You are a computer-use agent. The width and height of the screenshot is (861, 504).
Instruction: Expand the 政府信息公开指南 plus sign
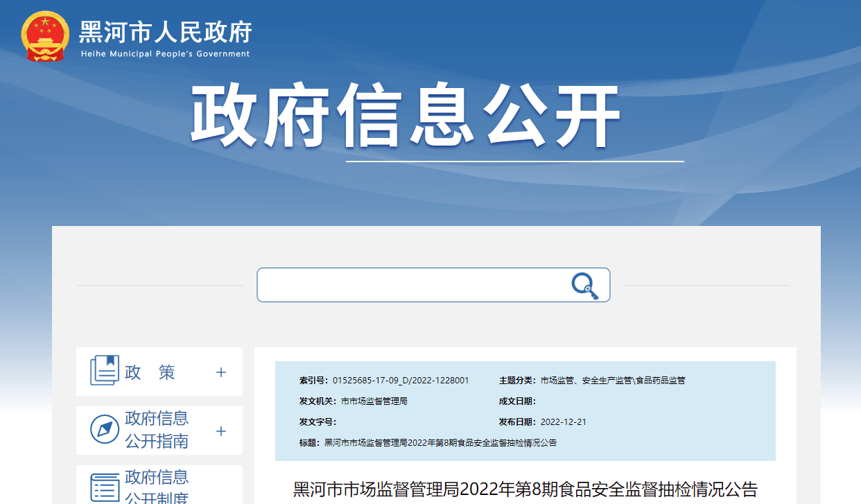coord(221,431)
